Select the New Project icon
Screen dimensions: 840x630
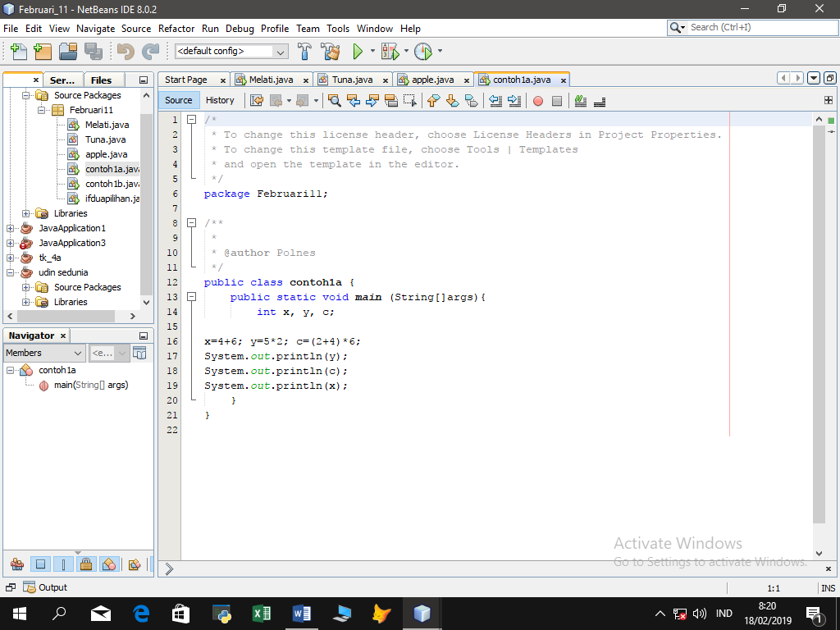tap(42, 51)
